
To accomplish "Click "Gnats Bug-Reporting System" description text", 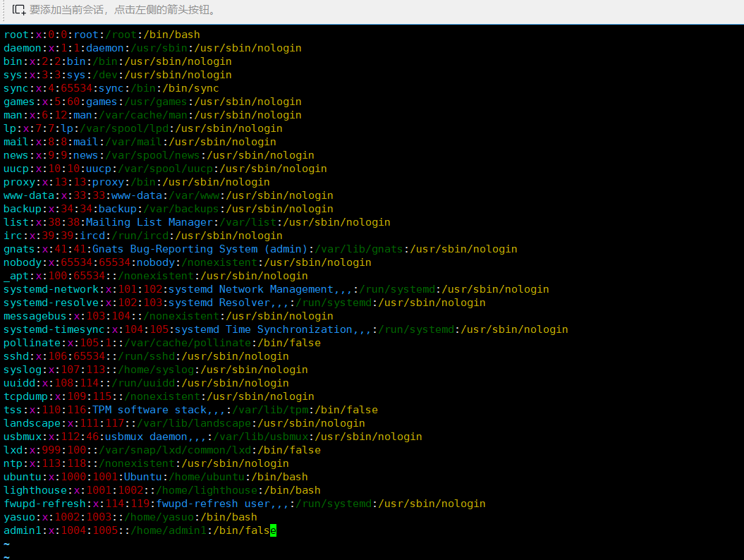I will coord(175,249).
